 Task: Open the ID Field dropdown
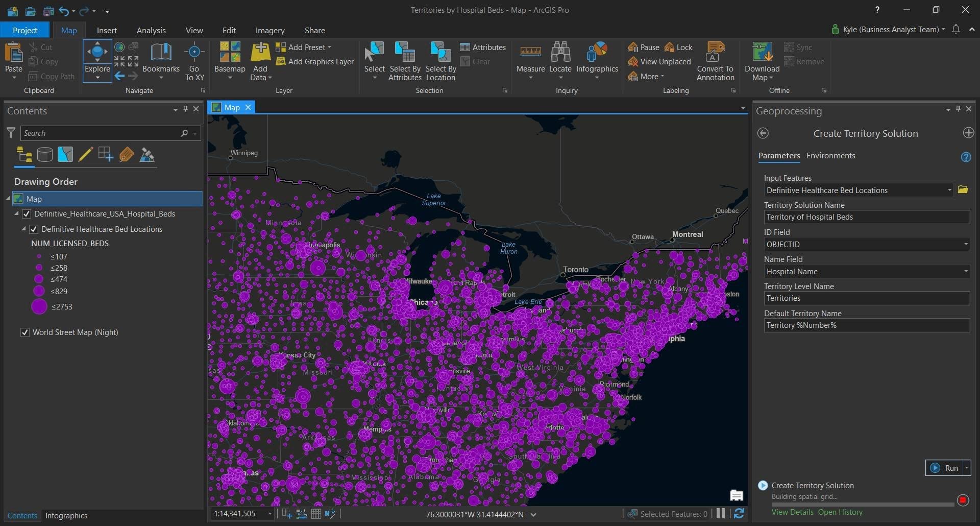pyautogui.click(x=965, y=245)
